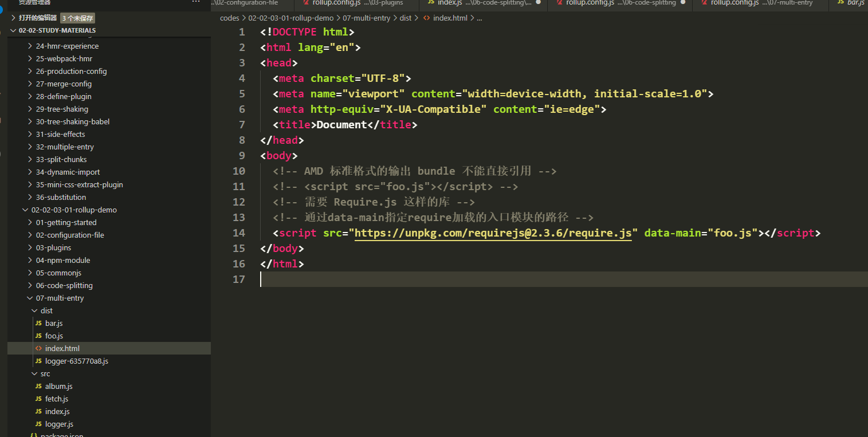
Task: Expand the 25-webpack-hmr folder
Action: tap(64, 59)
